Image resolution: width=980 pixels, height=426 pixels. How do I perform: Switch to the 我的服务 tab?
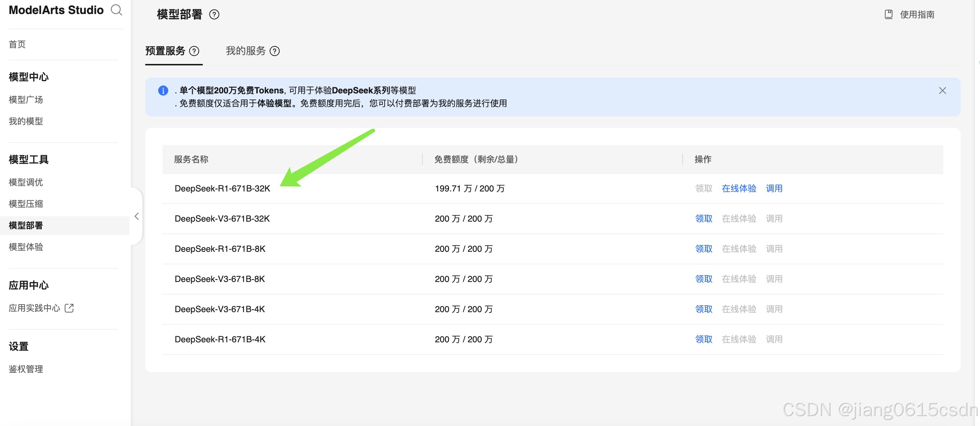pos(246,51)
